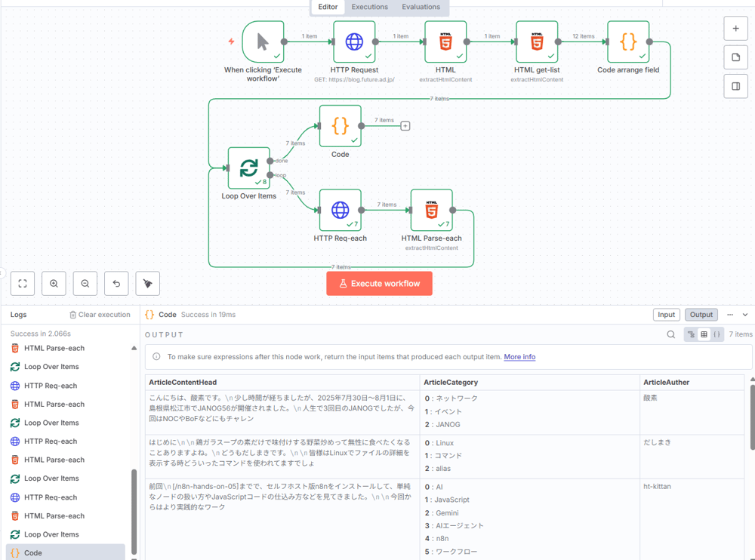Reset canvas zoom with the undo-arrow icon
The height and width of the screenshot is (560, 755).
(x=116, y=284)
